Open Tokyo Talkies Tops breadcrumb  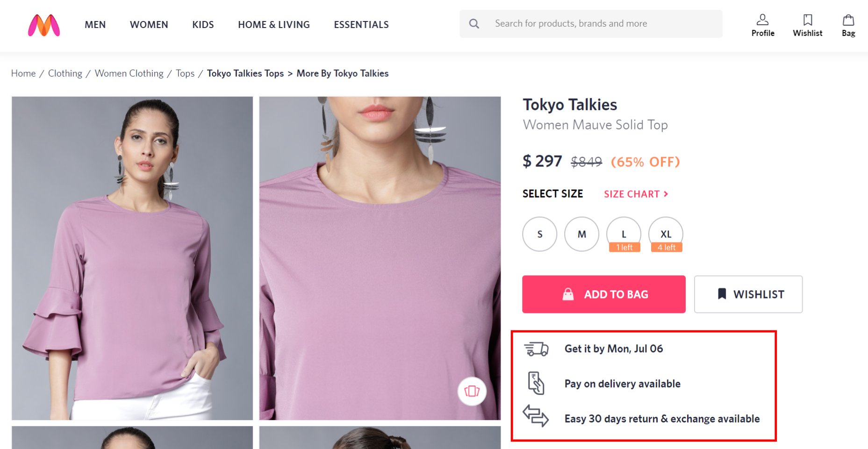(x=245, y=73)
